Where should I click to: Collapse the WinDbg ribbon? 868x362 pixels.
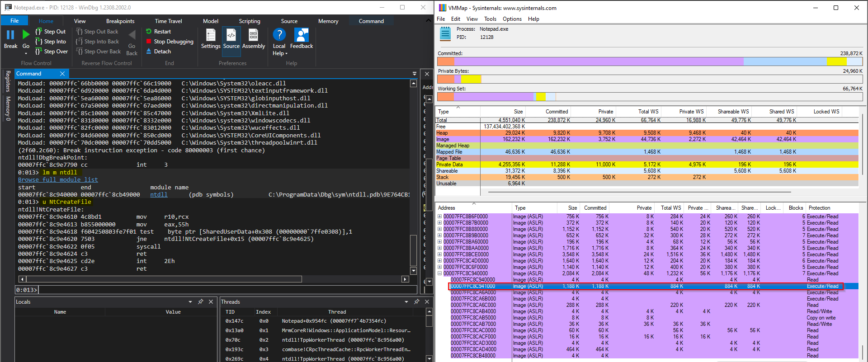[429, 21]
